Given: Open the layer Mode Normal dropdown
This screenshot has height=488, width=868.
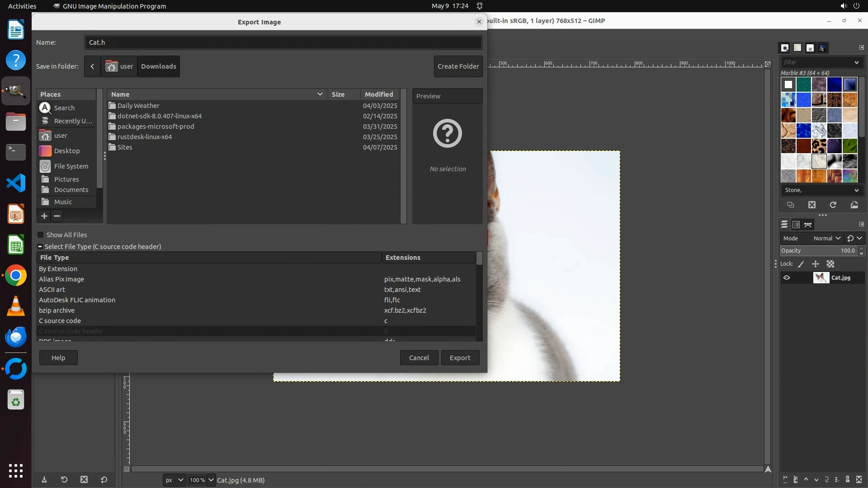Looking at the screenshot, I should pyautogui.click(x=827, y=238).
